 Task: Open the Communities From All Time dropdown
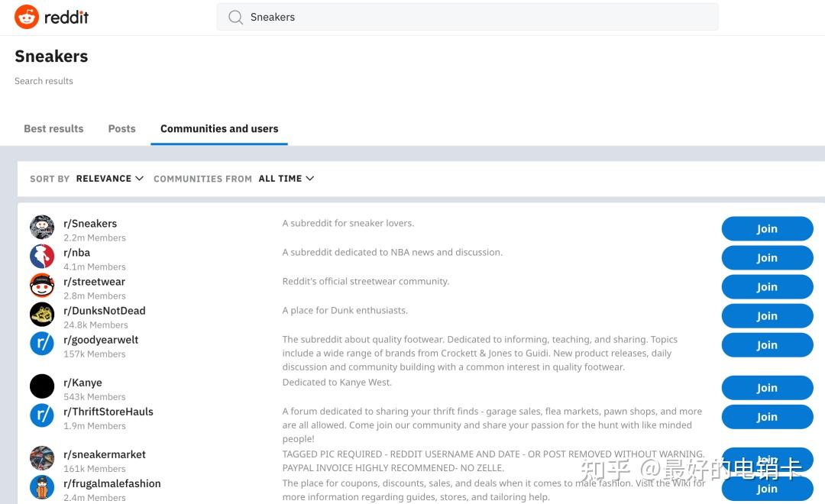point(286,179)
